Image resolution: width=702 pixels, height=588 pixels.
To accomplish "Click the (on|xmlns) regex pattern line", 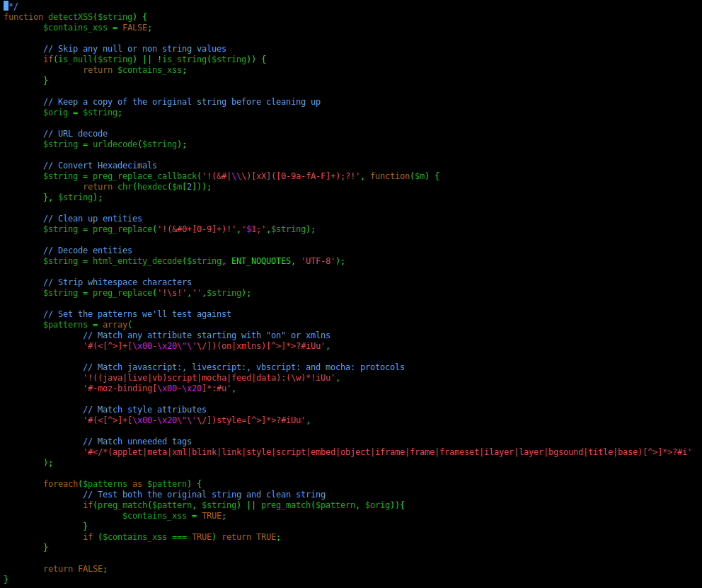I will [x=207, y=346].
